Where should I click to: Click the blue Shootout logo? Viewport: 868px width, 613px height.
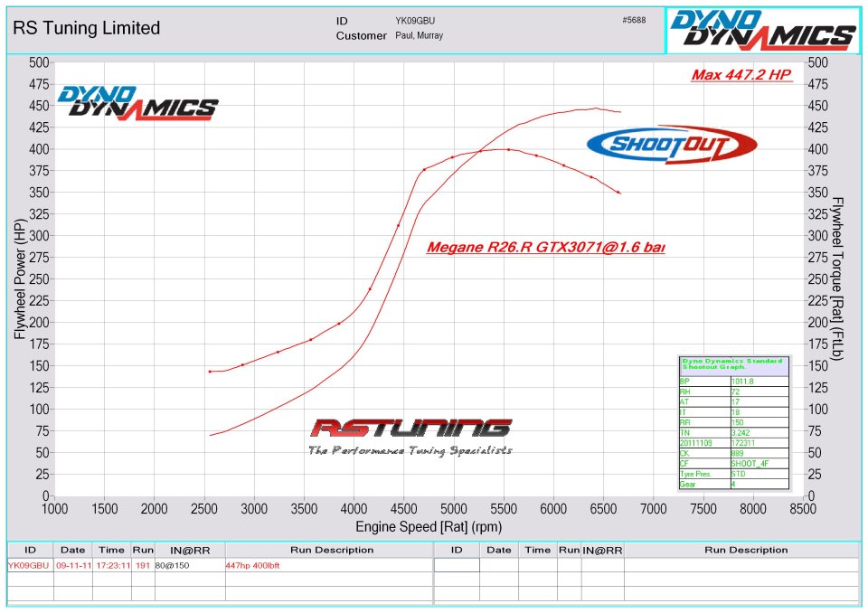(671, 145)
